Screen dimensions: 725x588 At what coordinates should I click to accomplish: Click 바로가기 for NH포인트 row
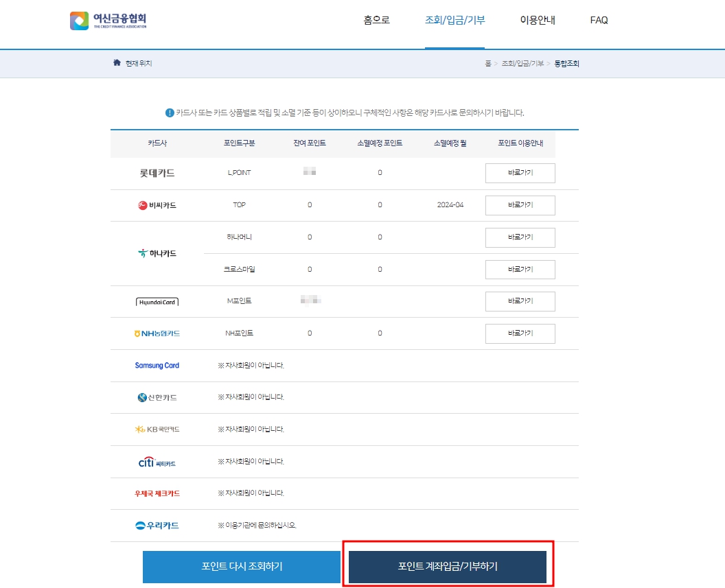click(x=520, y=333)
